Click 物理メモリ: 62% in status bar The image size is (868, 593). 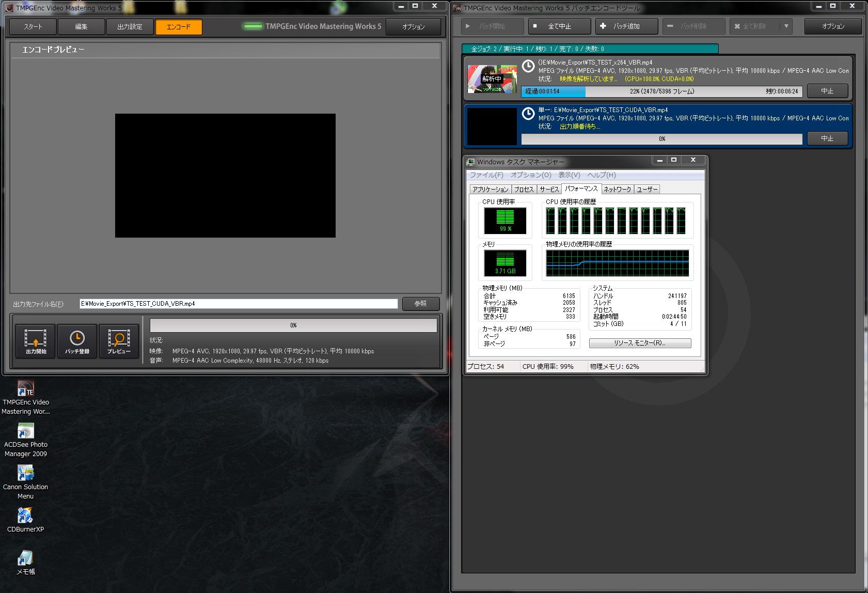click(x=614, y=366)
